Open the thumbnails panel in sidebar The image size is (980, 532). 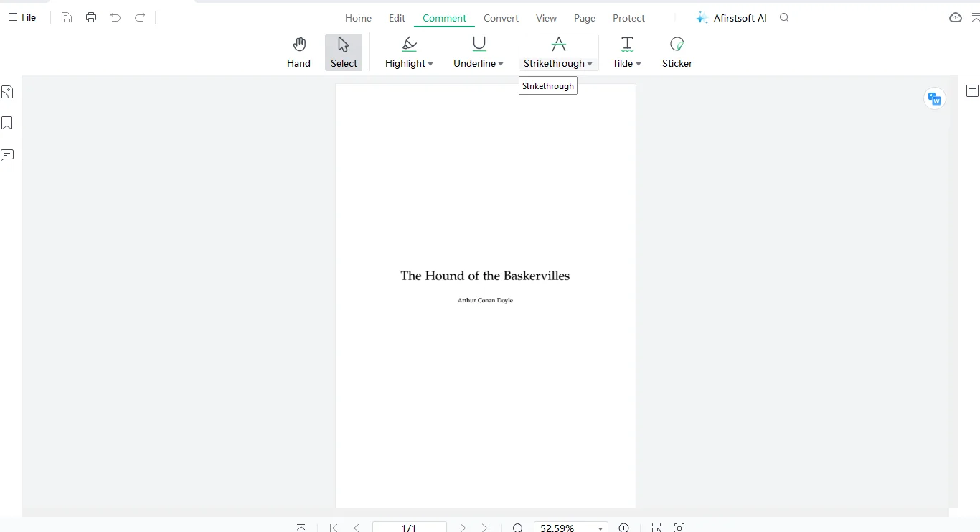7,92
